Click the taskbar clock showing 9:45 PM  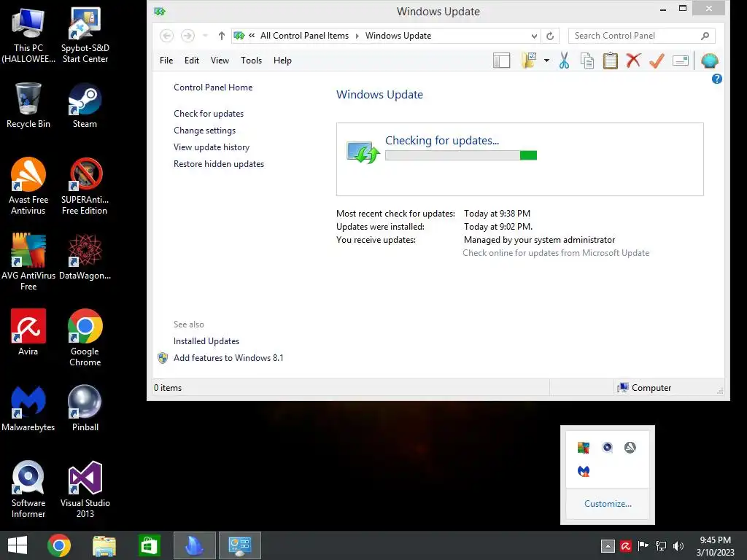(715, 545)
